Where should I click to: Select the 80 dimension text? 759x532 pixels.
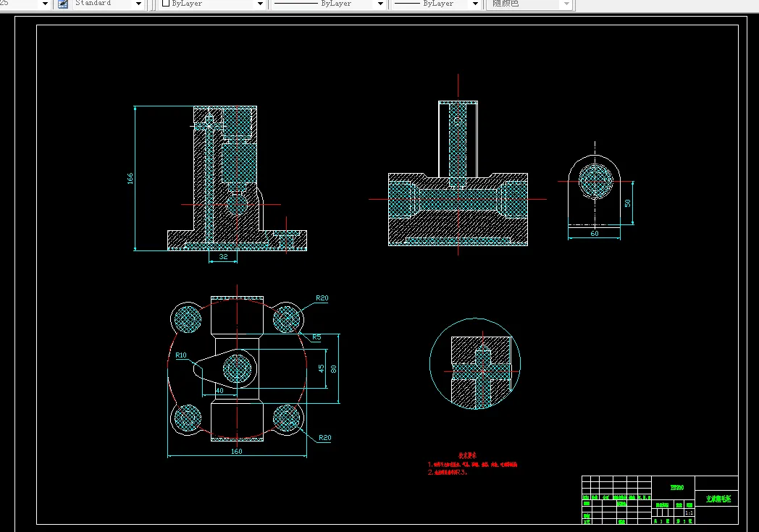point(333,368)
